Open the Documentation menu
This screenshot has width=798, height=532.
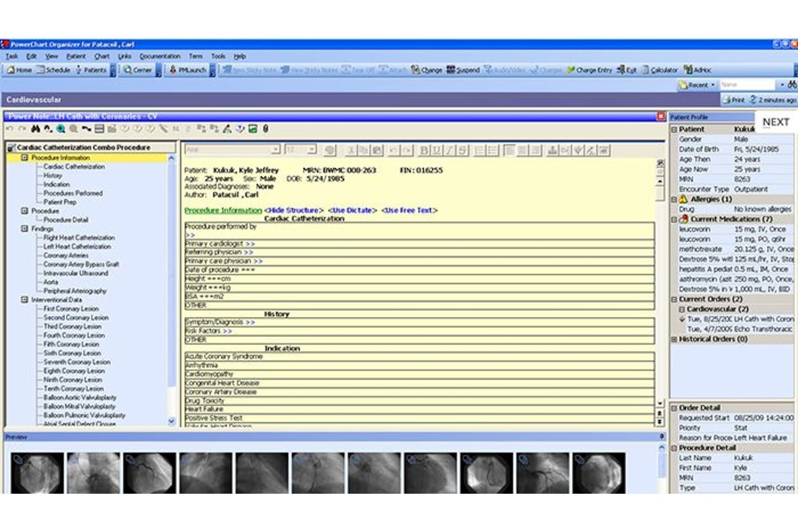(x=160, y=56)
